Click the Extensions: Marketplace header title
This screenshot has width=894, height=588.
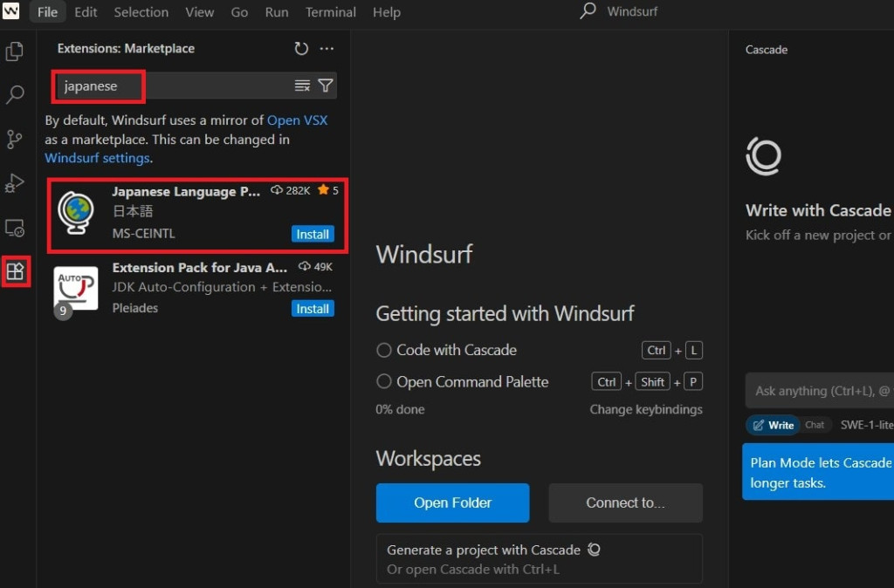coord(126,49)
